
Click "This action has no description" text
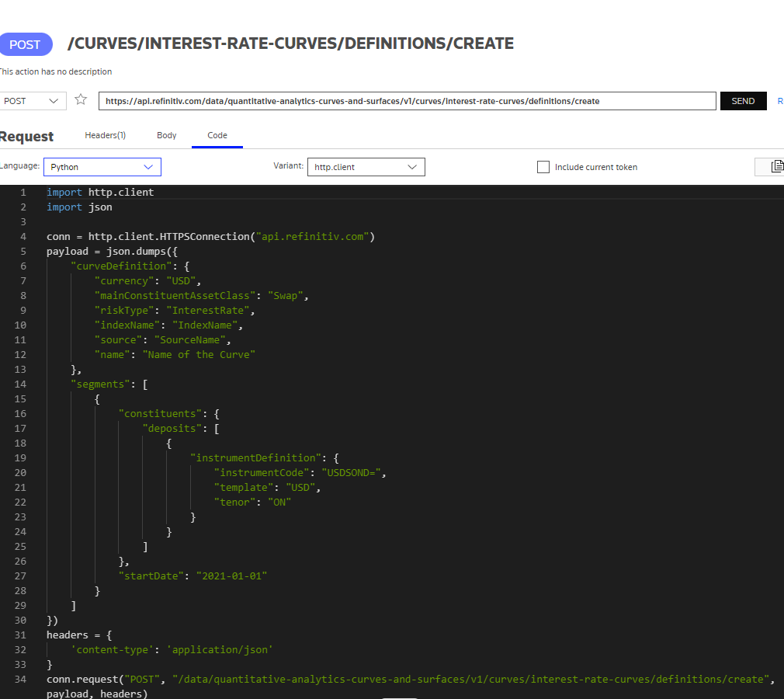[55, 71]
